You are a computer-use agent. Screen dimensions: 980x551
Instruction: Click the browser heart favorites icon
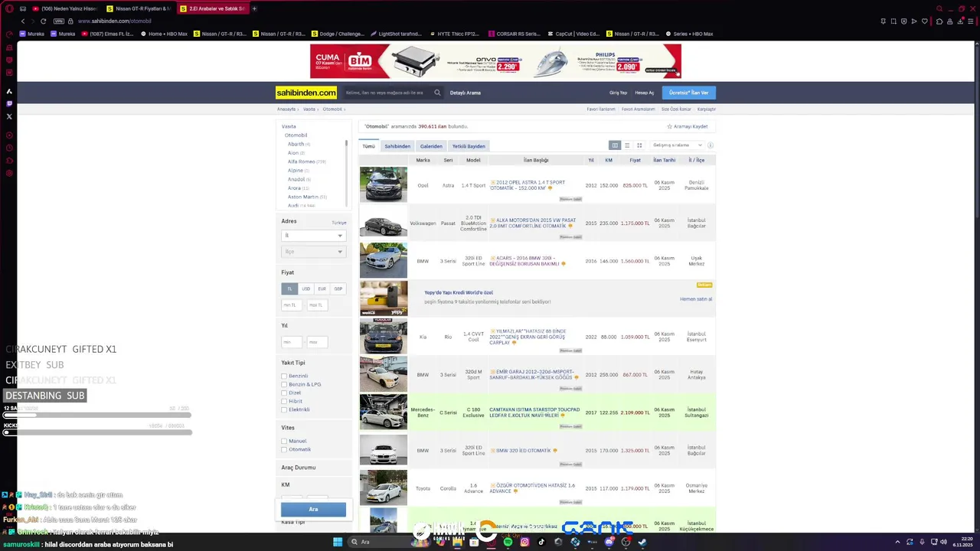tap(924, 21)
